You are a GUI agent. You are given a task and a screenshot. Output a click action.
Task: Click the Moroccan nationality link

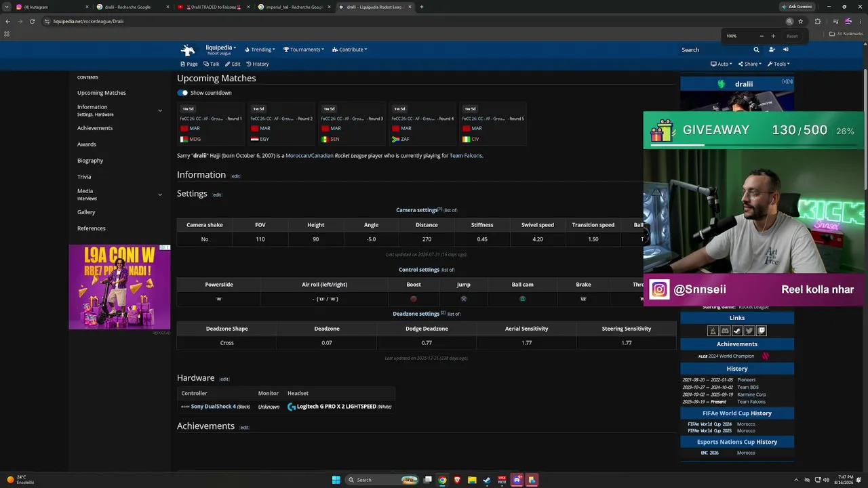298,156
